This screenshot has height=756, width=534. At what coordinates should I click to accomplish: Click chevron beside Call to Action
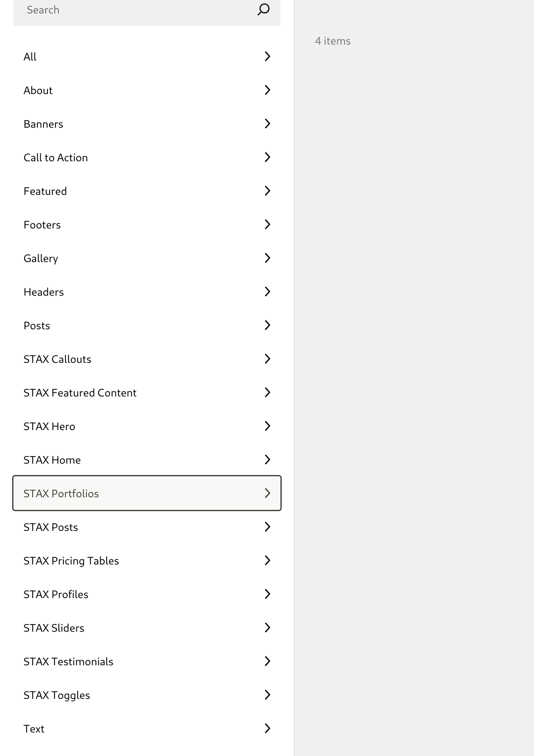coord(267,157)
